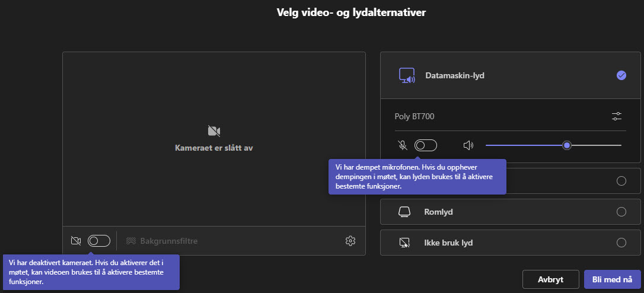This screenshot has width=644, height=293.
Task: Select the Datamaskin-lyd checked radio button
Action: click(x=621, y=75)
